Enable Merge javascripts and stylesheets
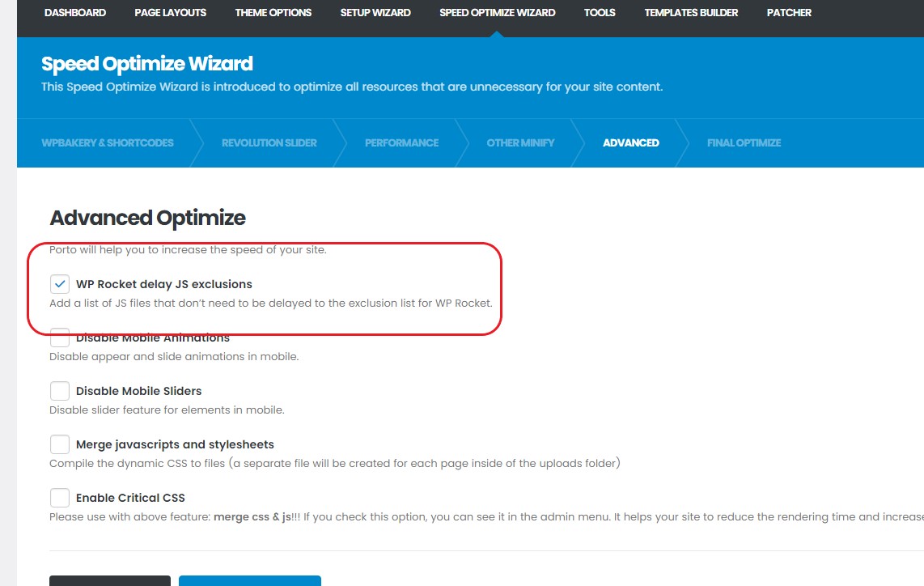Viewport: 924px width, 586px height. pos(60,444)
